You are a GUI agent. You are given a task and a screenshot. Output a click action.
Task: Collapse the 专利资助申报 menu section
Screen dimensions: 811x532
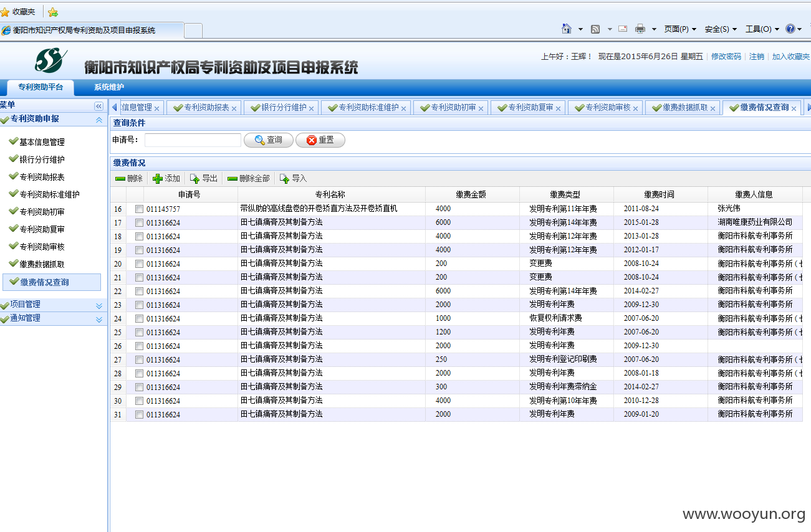pos(98,120)
